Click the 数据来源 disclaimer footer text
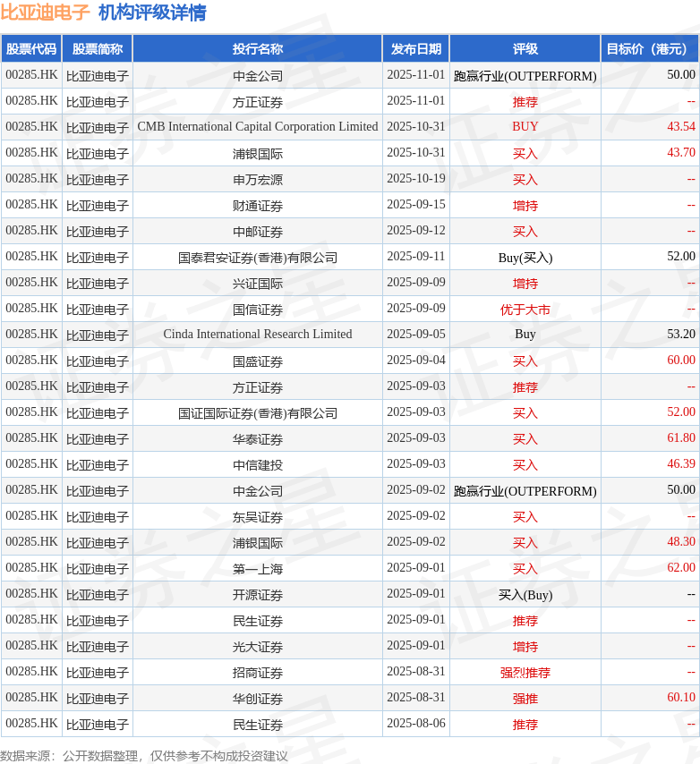The image size is (700, 764). [x=144, y=756]
